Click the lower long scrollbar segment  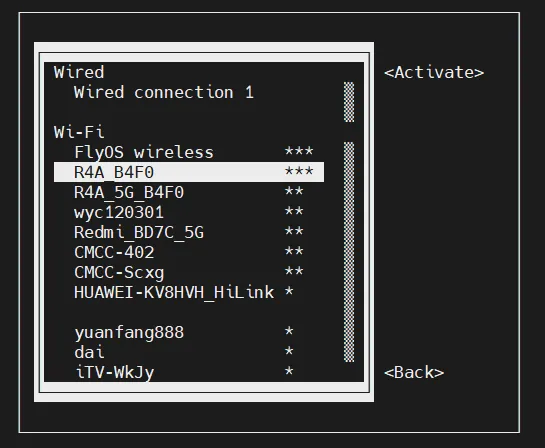tap(349, 252)
